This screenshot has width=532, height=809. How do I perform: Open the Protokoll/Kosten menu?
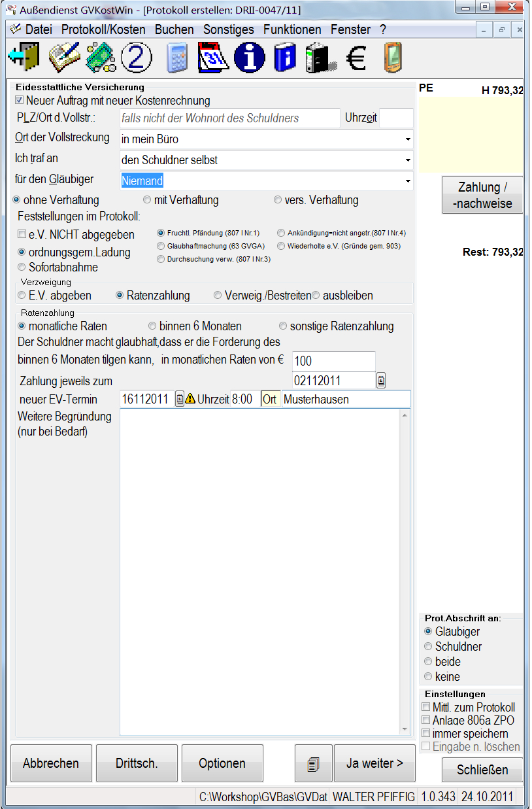pos(103,29)
